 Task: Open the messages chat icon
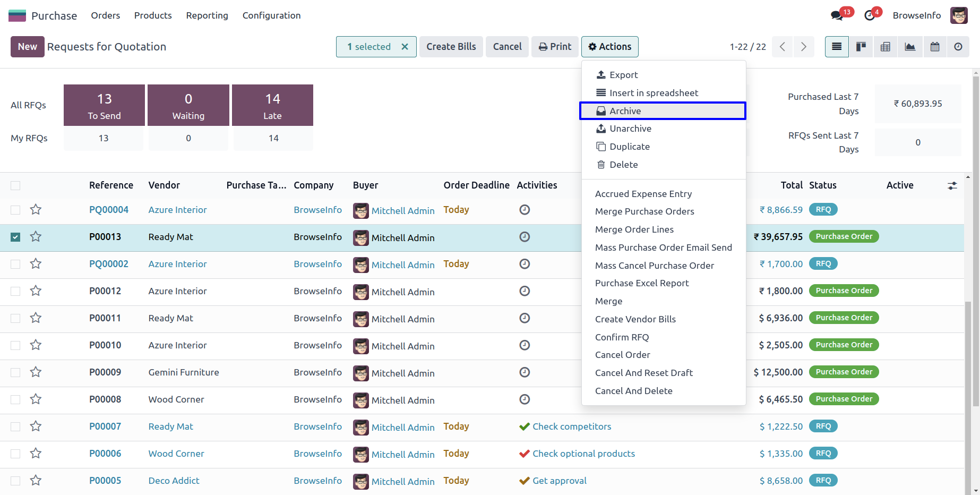[837, 15]
